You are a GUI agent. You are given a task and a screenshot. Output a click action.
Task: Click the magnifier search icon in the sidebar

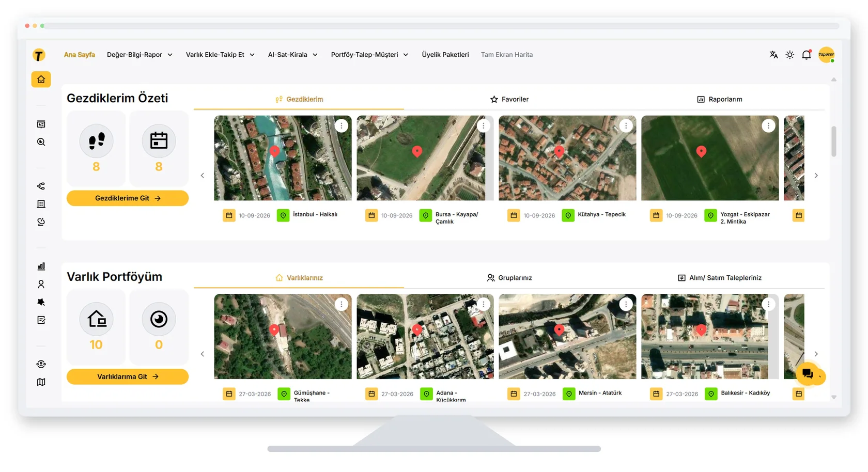pyautogui.click(x=41, y=142)
